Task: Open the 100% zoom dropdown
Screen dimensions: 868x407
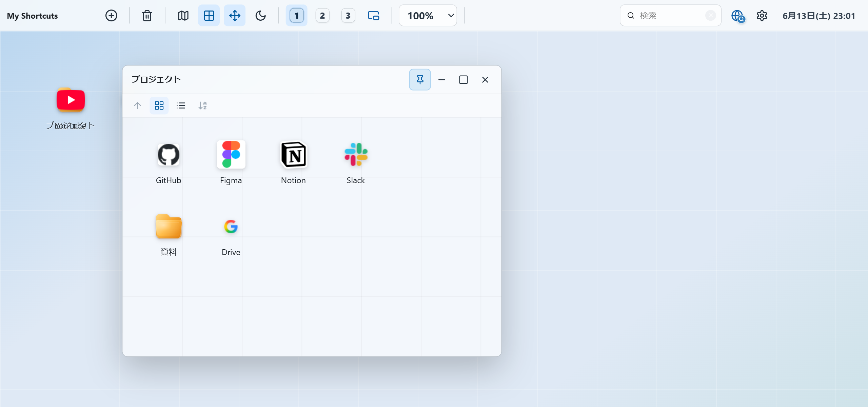Action: pos(428,16)
